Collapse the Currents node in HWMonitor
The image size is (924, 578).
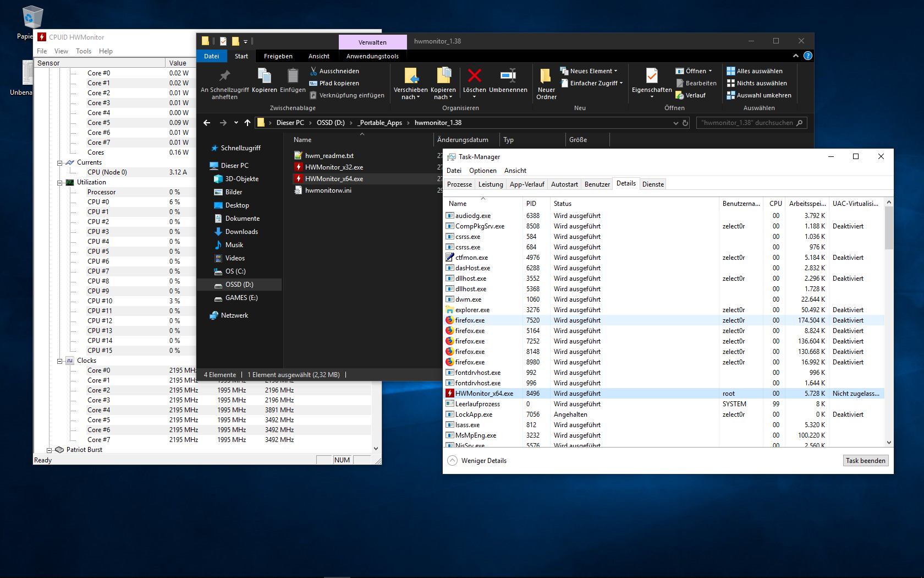[x=59, y=162]
